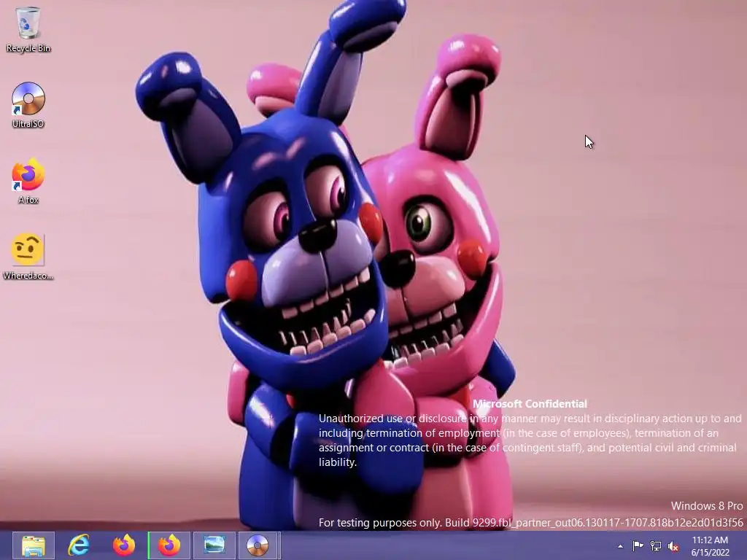This screenshot has width=747, height=560.
Task: Select the "A fox" Firefox desktop shortcut
Action: click(x=28, y=181)
